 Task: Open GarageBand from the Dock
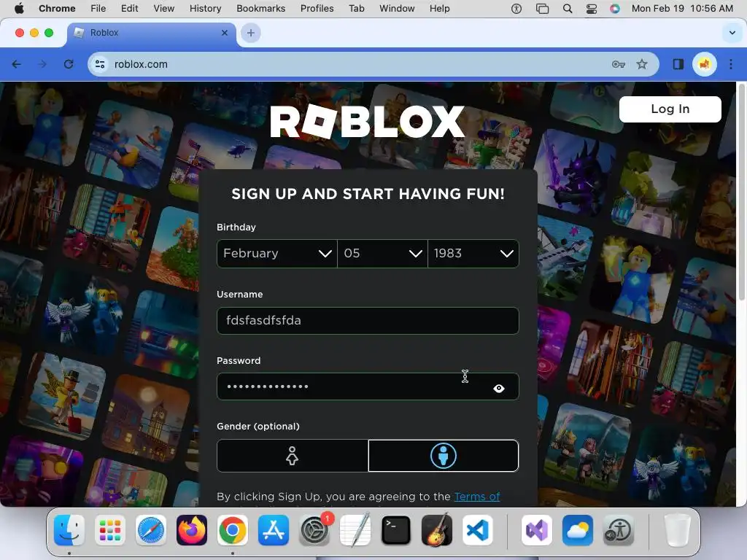pos(437,530)
